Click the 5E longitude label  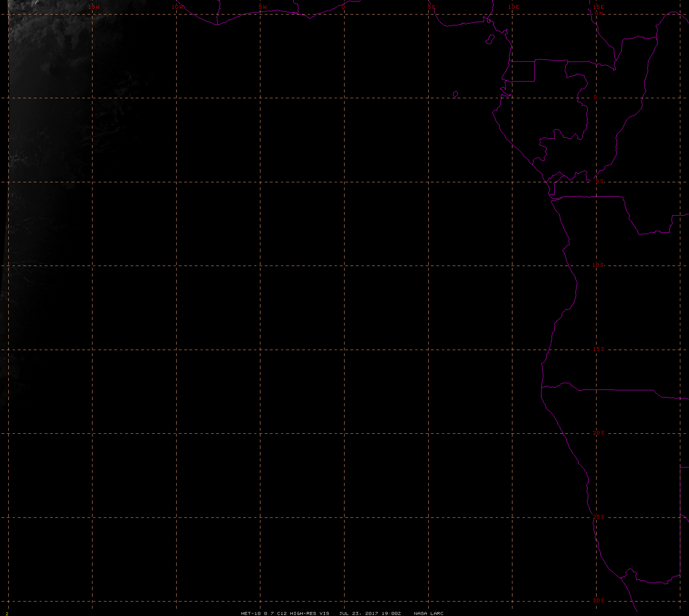point(432,7)
